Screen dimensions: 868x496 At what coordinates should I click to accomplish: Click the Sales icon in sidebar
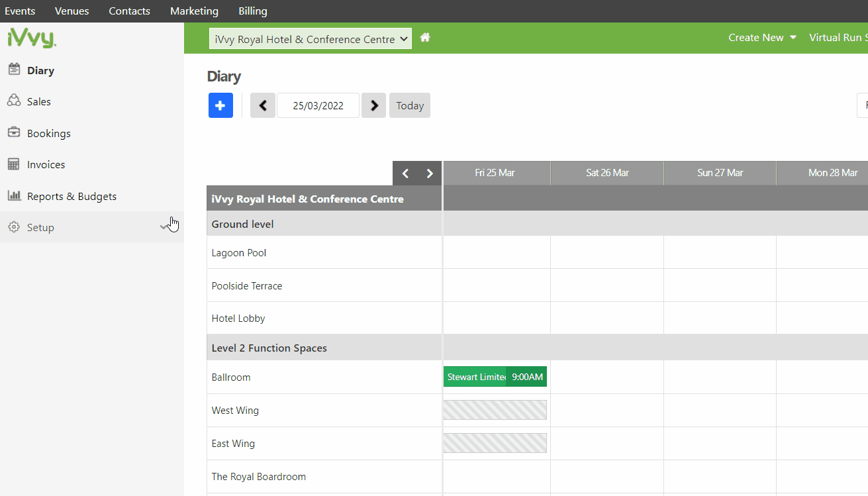coord(13,101)
